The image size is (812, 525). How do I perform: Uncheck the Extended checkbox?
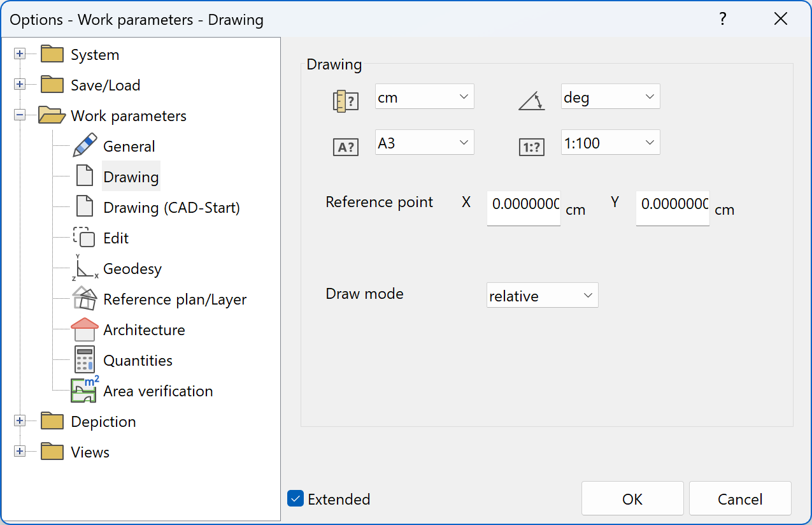coord(295,499)
